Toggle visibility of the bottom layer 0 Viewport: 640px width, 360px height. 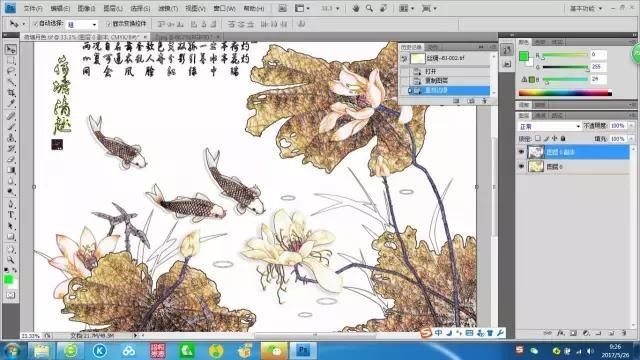[x=521, y=166]
